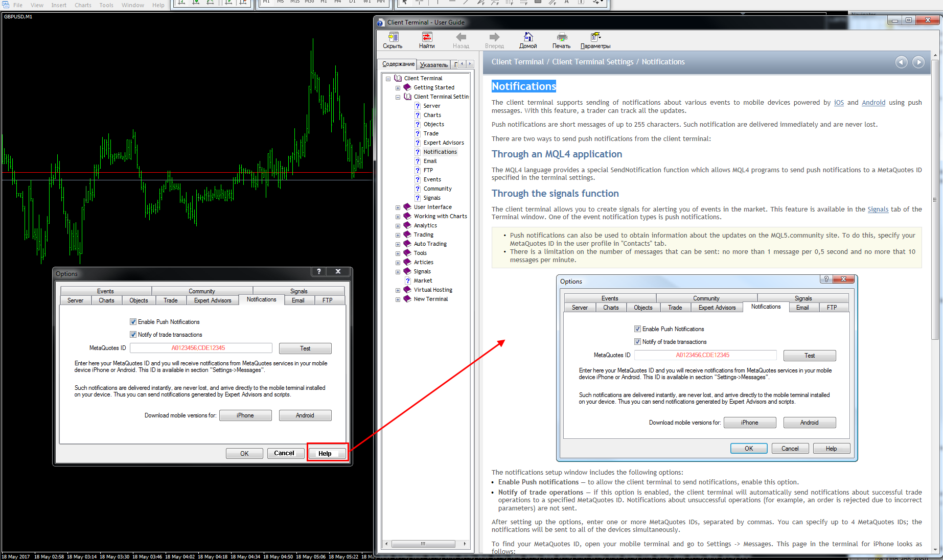
Task: Click the right tab-scroll arrow in help navigation pane
Action: [470, 64]
